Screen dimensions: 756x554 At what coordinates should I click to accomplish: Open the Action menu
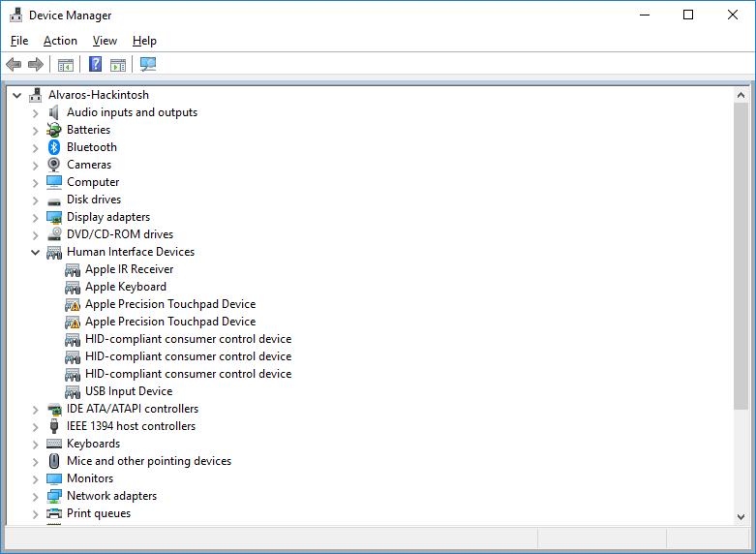pos(60,41)
